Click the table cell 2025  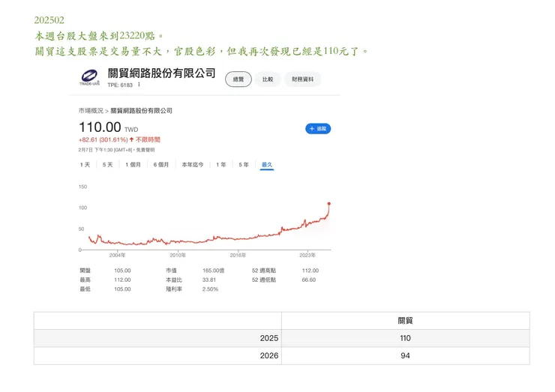click(157, 338)
